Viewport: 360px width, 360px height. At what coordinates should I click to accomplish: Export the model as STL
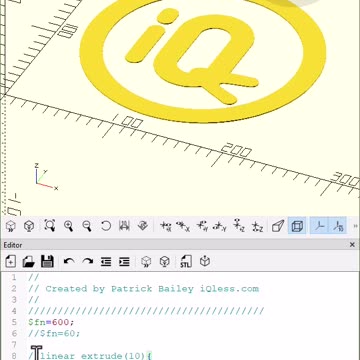click(186, 262)
